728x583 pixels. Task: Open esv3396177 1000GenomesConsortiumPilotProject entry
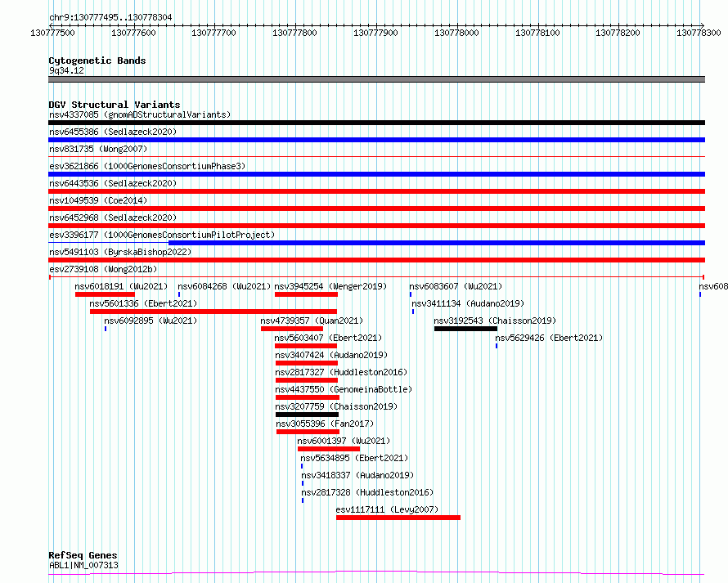[162, 235]
